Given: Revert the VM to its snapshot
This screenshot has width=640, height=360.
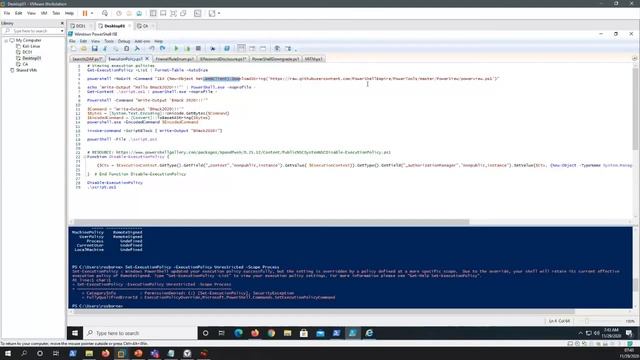Looking at the screenshot, I should tap(129, 13).
